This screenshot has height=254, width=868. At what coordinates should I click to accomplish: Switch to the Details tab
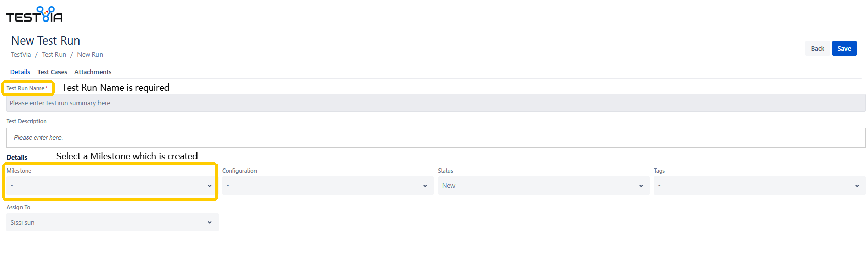[20, 72]
